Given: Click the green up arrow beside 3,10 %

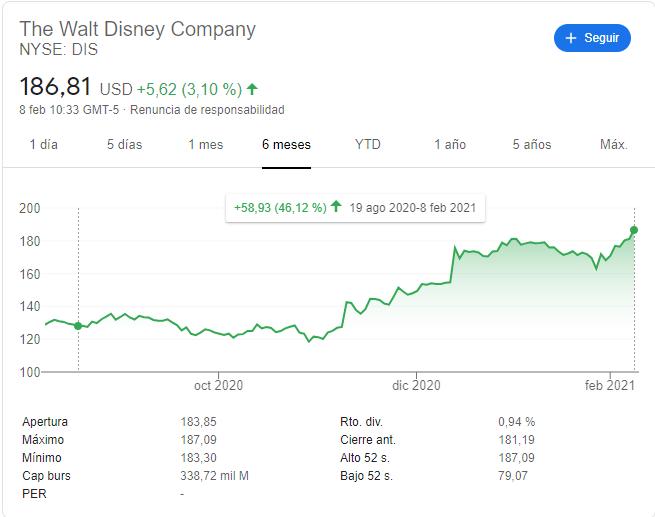Looking at the screenshot, I should 252,89.
